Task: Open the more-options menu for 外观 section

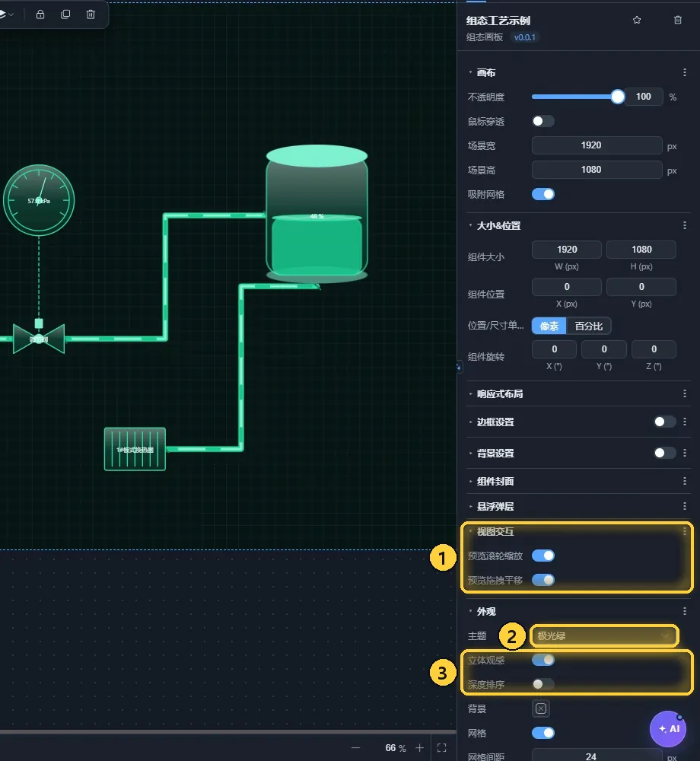Action: click(685, 611)
